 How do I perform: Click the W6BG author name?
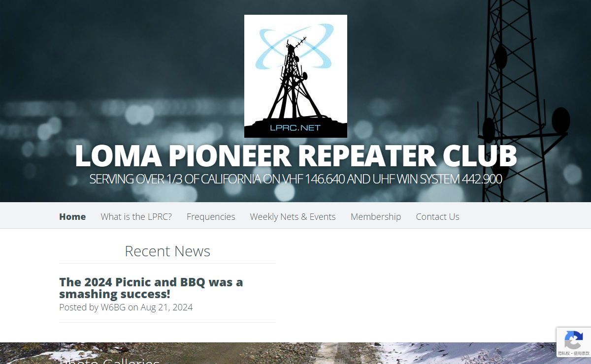click(x=113, y=307)
